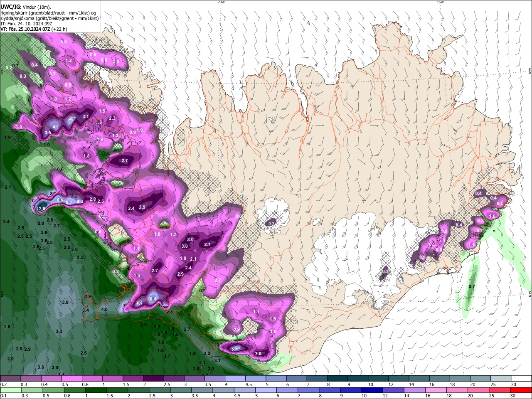Click the 20W longitude label
Screen dimensions: 532x399
click(x=221, y=2)
